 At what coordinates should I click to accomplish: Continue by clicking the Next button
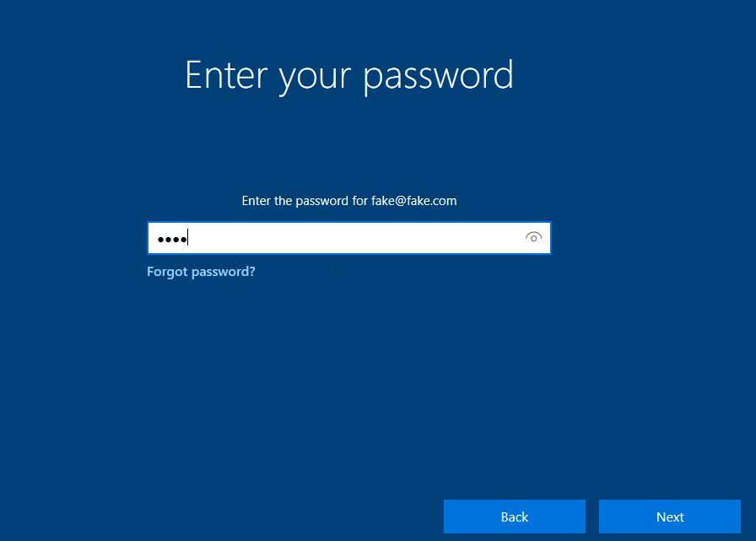(670, 517)
